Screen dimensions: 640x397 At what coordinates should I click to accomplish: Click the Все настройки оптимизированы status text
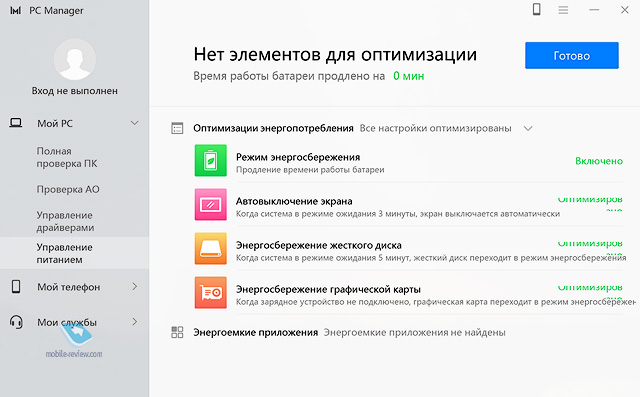click(x=436, y=129)
